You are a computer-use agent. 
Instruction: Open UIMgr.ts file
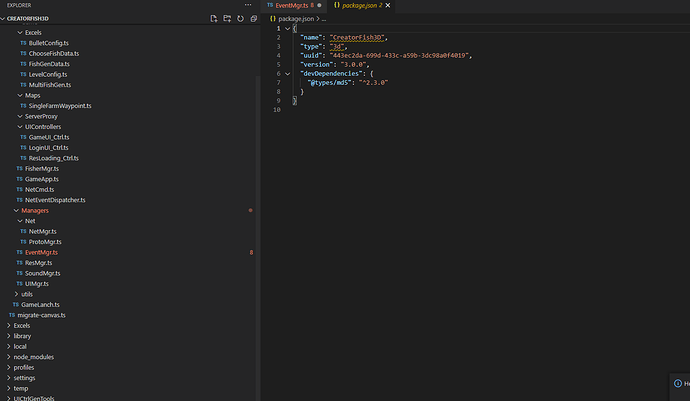click(37, 284)
